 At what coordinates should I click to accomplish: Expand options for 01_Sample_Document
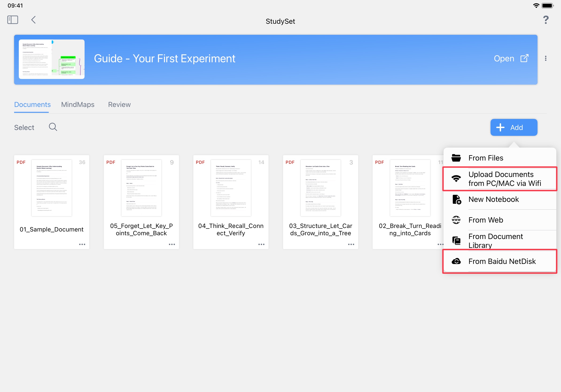click(x=82, y=244)
